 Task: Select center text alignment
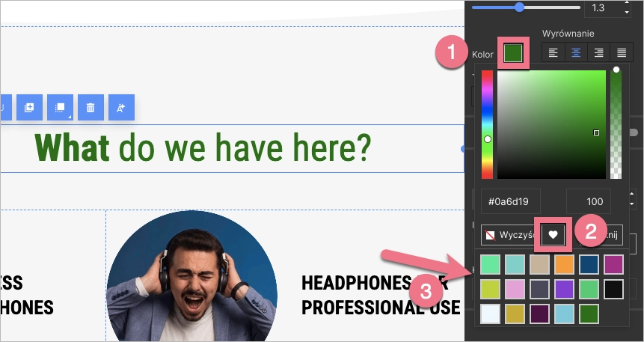tap(576, 52)
